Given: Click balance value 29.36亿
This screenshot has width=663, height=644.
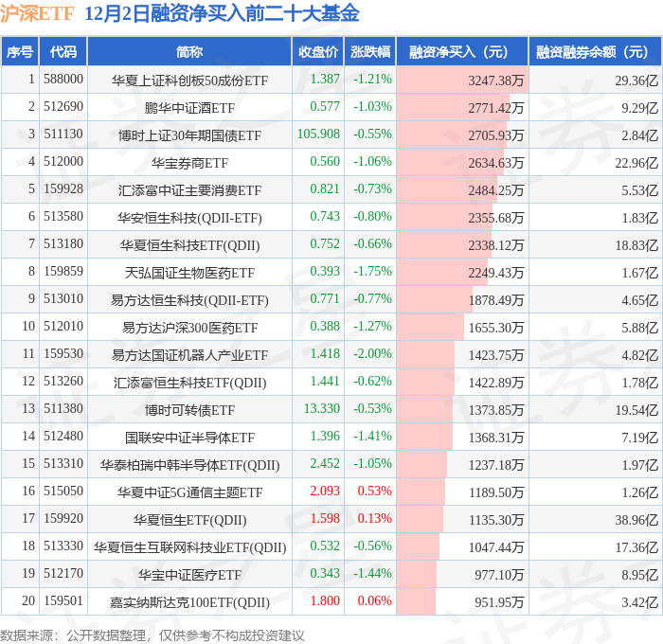Looking at the screenshot, I should [x=636, y=80].
